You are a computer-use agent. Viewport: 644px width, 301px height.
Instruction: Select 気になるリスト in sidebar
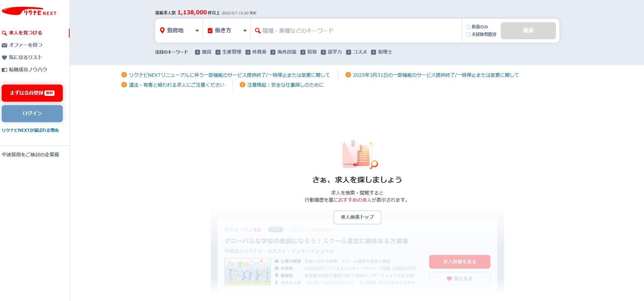pos(26,57)
